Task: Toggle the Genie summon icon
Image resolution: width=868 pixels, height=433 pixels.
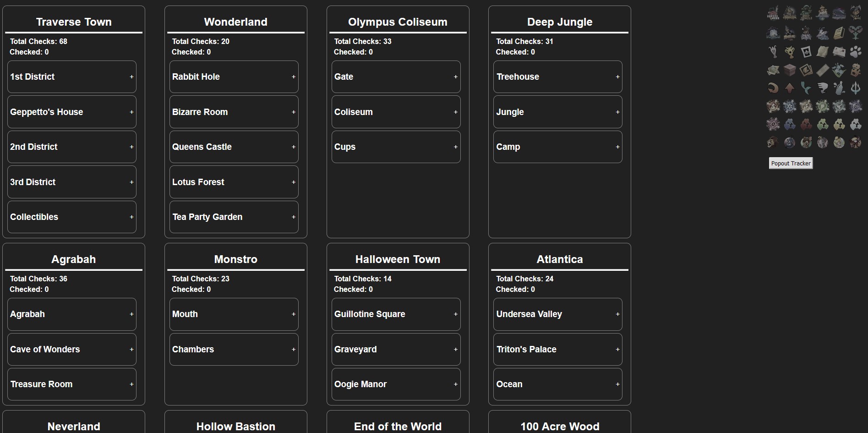Action: pyautogui.click(x=790, y=143)
